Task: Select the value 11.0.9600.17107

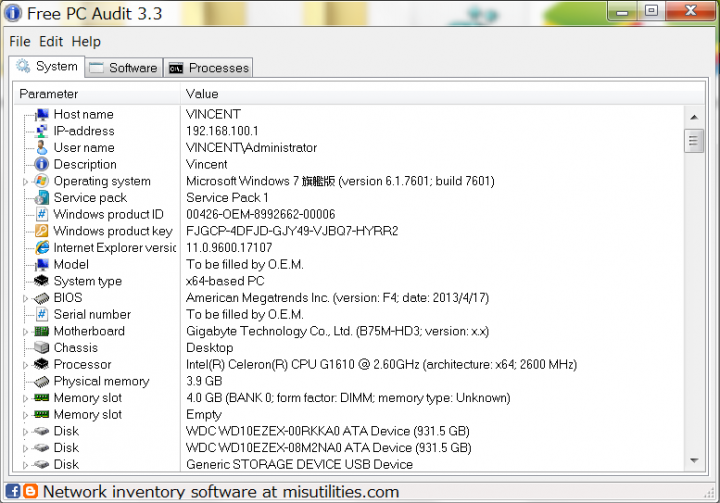Action: click(229, 248)
